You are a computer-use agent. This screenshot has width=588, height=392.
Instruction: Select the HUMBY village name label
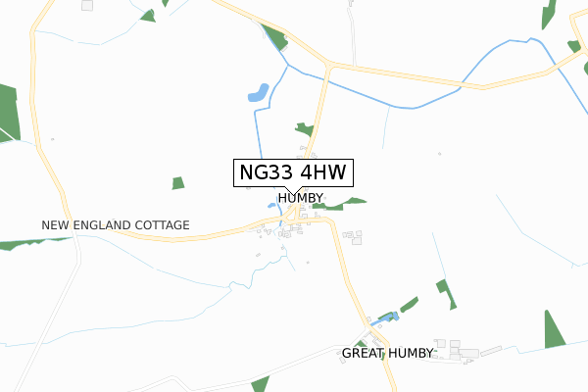point(301,198)
